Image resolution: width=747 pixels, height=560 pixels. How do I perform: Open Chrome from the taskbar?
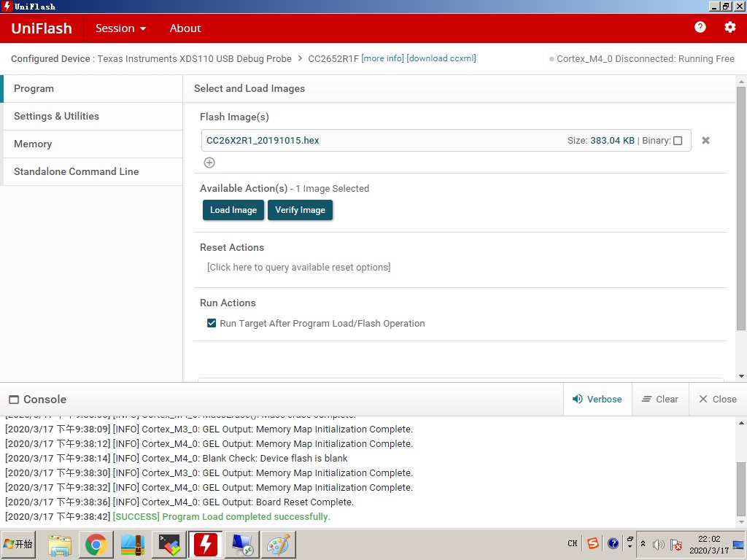[x=96, y=545]
